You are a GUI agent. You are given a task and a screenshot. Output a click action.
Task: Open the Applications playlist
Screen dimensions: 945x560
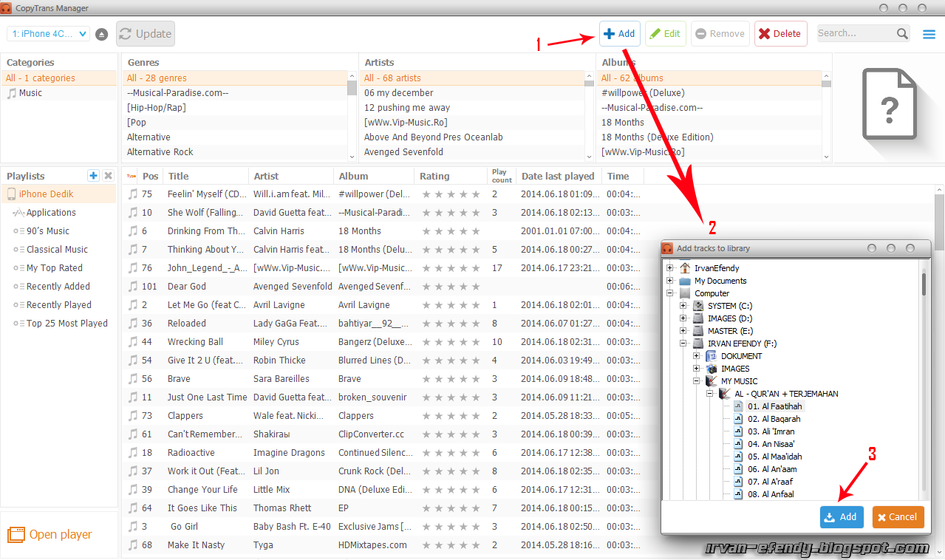pos(51,213)
